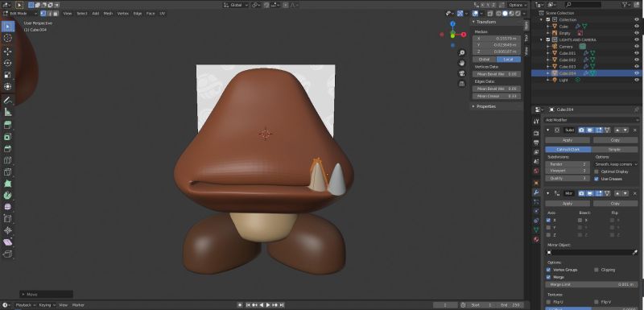Select the Knife tool

click(7, 172)
